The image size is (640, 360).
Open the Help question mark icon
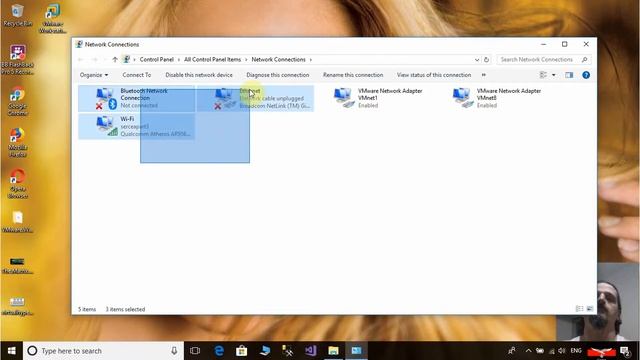point(586,75)
